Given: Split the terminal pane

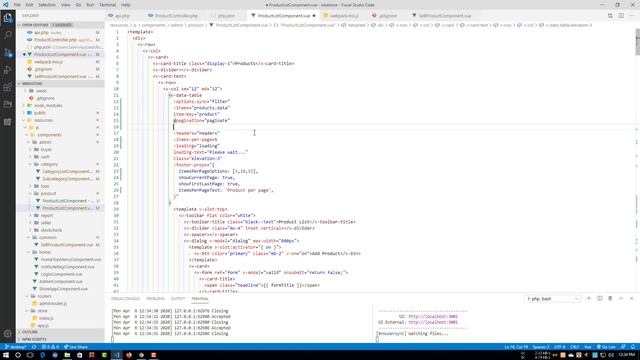Looking at the screenshot, I should (x=600, y=298).
